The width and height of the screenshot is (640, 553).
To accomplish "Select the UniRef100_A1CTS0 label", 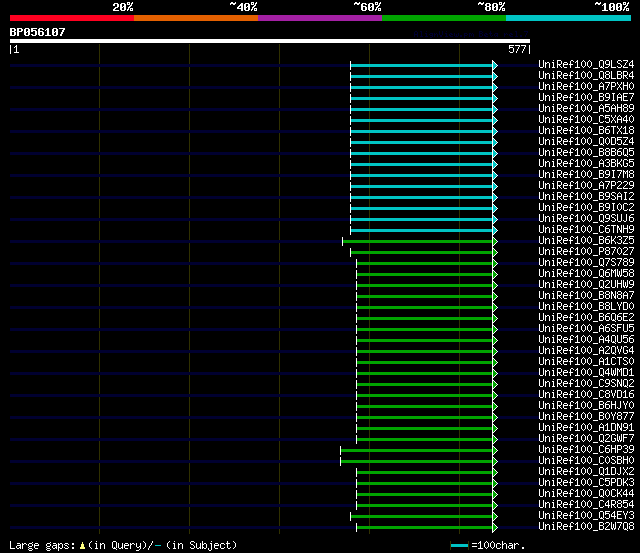I will click(586, 362).
